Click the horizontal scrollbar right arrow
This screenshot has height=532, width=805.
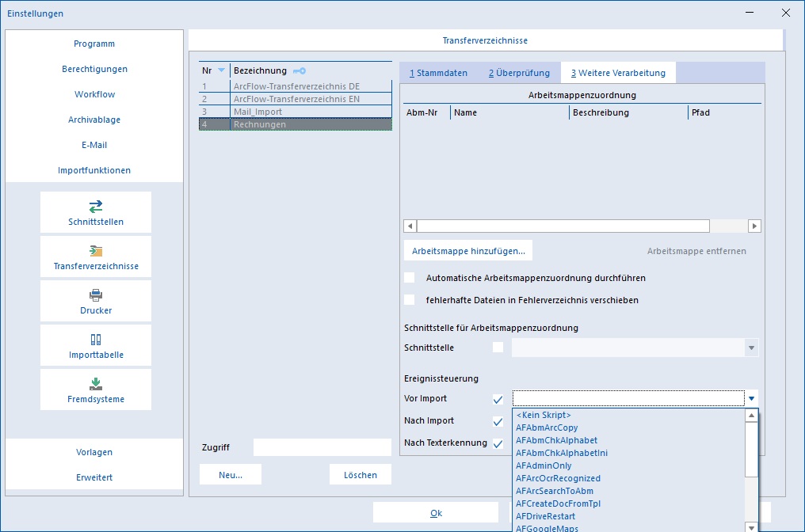point(754,226)
